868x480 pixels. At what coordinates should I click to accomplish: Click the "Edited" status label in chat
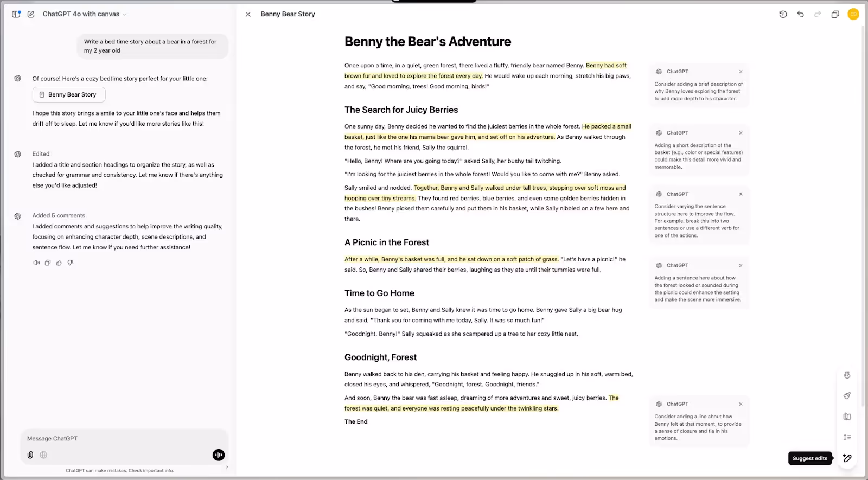click(x=41, y=154)
